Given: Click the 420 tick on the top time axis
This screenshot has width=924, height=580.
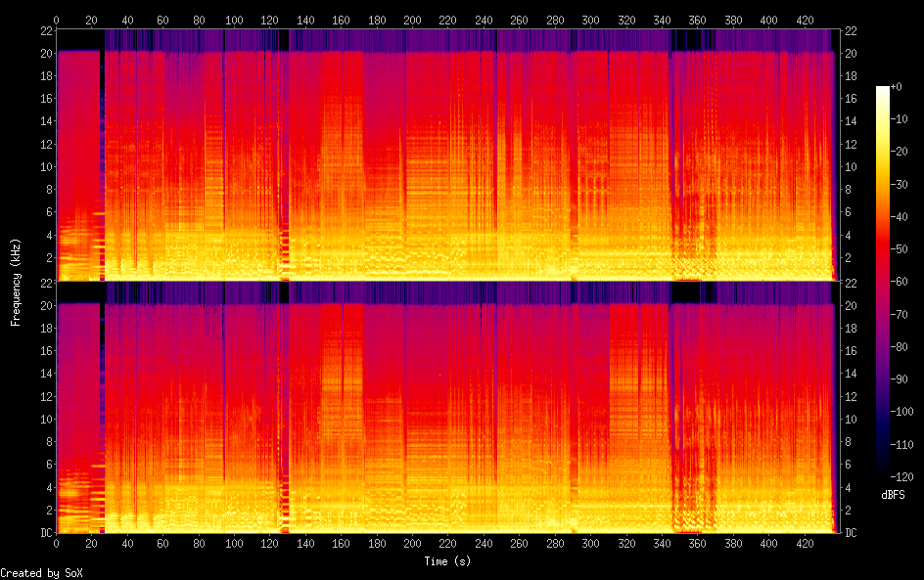Looking at the screenshot, I should point(804,20).
